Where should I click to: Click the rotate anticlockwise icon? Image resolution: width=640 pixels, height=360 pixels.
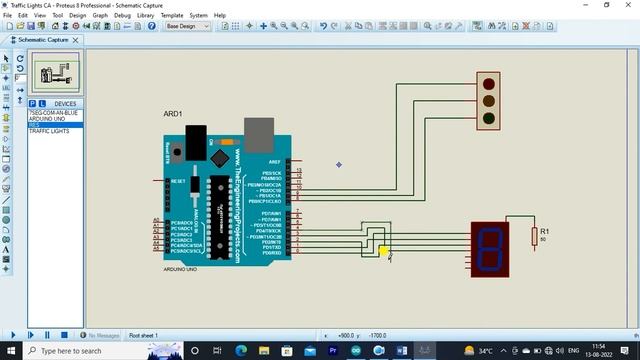point(20,69)
